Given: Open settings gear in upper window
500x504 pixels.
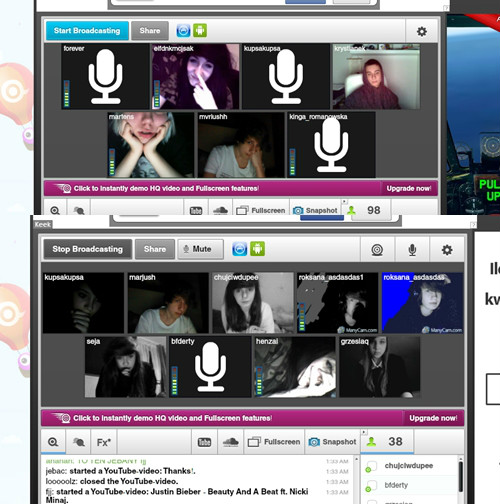Looking at the screenshot, I should pyautogui.click(x=422, y=32).
